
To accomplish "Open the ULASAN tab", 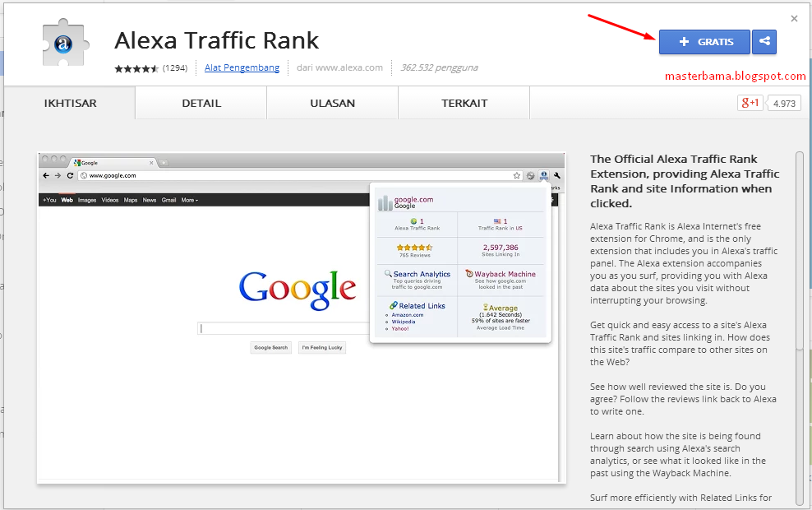I will [x=333, y=103].
